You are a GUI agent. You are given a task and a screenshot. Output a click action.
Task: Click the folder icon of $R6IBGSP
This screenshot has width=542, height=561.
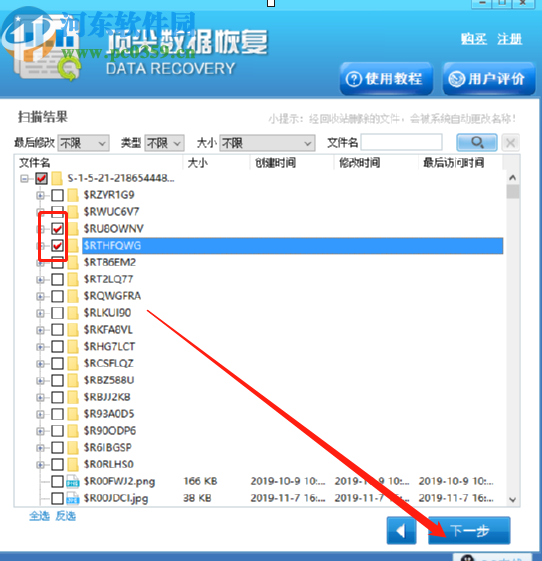click(x=73, y=447)
